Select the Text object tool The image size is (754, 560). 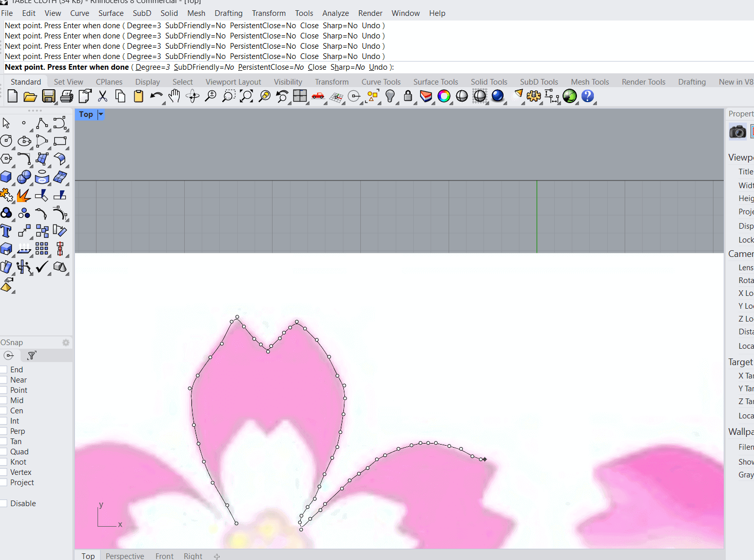(6, 231)
